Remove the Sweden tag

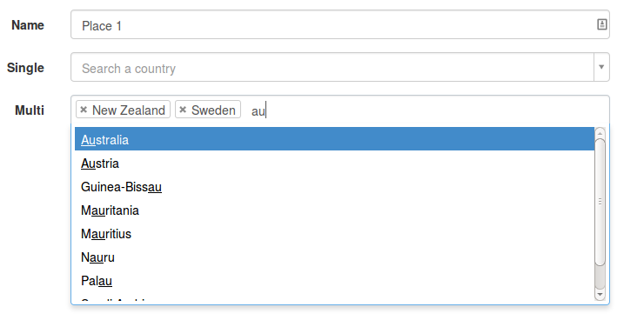pos(183,110)
